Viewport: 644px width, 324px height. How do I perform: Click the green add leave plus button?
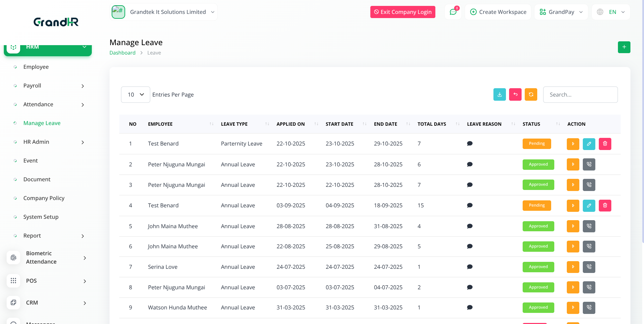624,47
